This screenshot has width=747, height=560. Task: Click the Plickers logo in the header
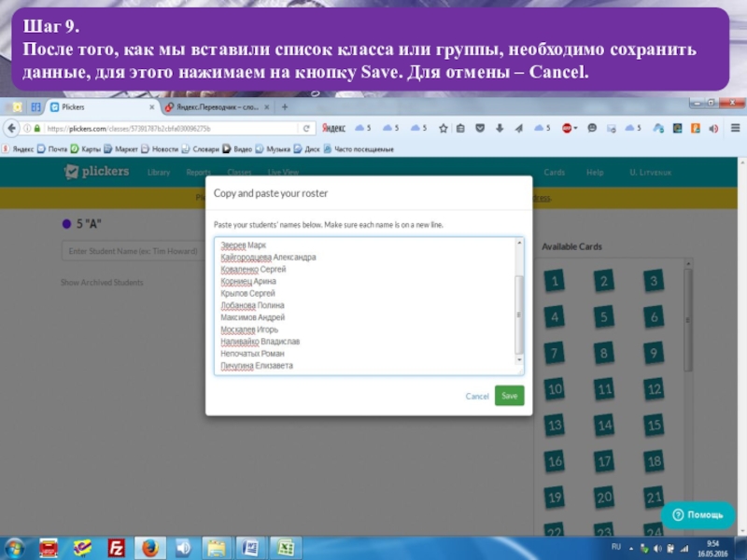pyautogui.click(x=97, y=172)
